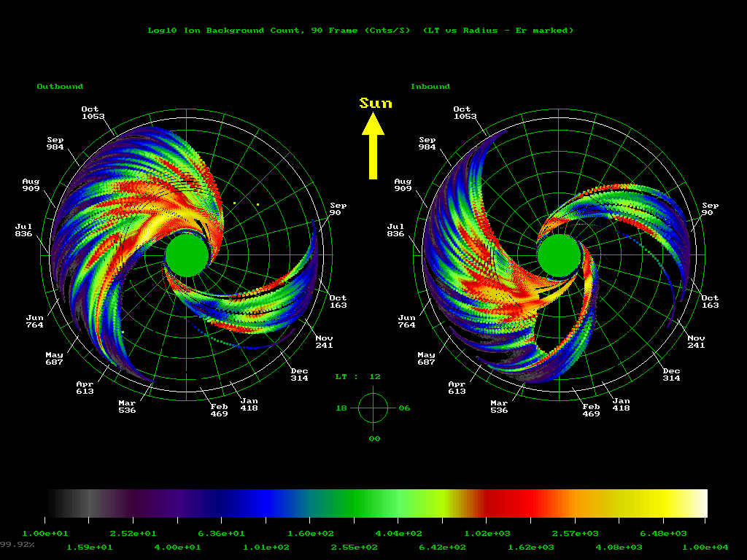Click the yellow 'Sun' label
Screen dimensions: 747x560
coord(376,104)
